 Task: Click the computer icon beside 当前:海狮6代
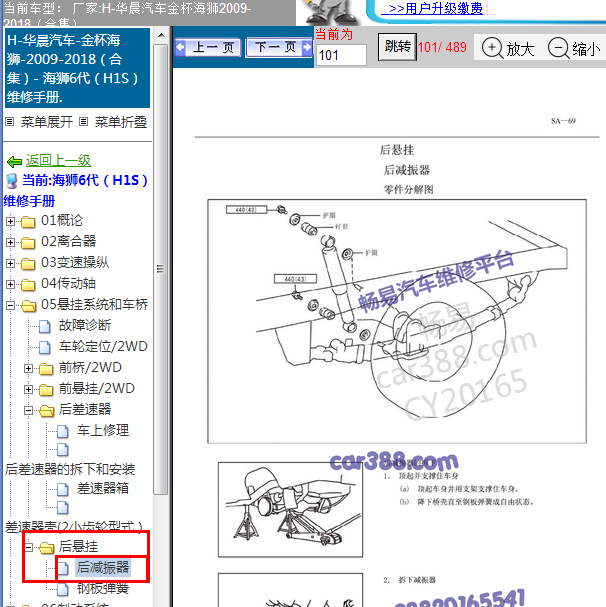click(12, 181)
